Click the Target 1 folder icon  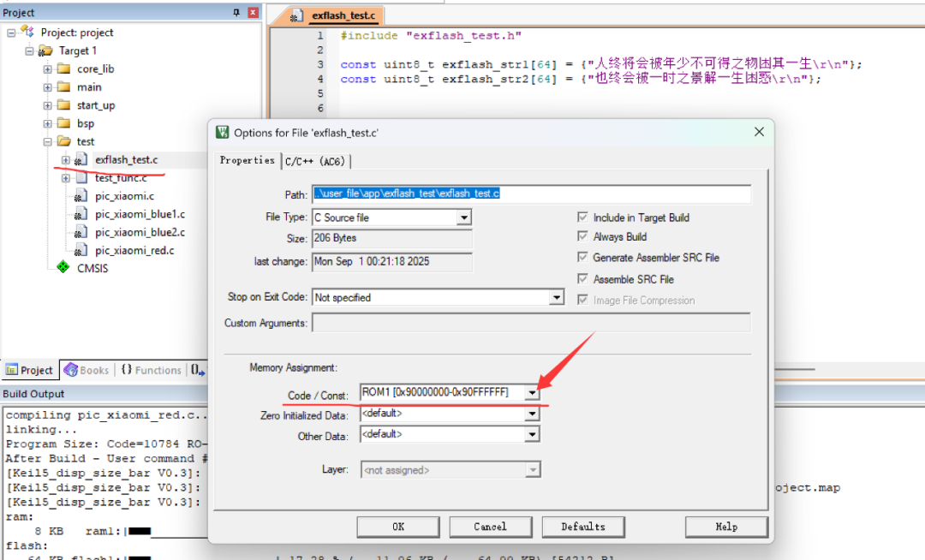[45, 51]
